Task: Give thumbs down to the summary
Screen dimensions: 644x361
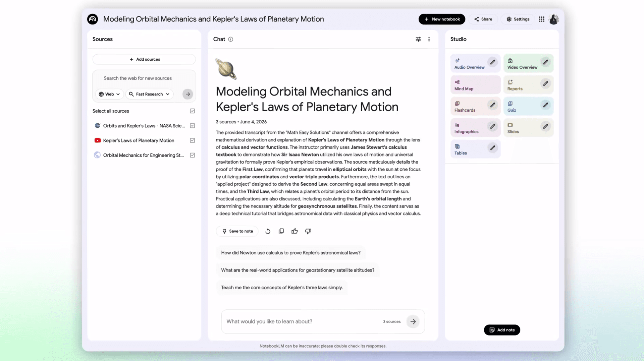Action: click(x=308, y=231)
